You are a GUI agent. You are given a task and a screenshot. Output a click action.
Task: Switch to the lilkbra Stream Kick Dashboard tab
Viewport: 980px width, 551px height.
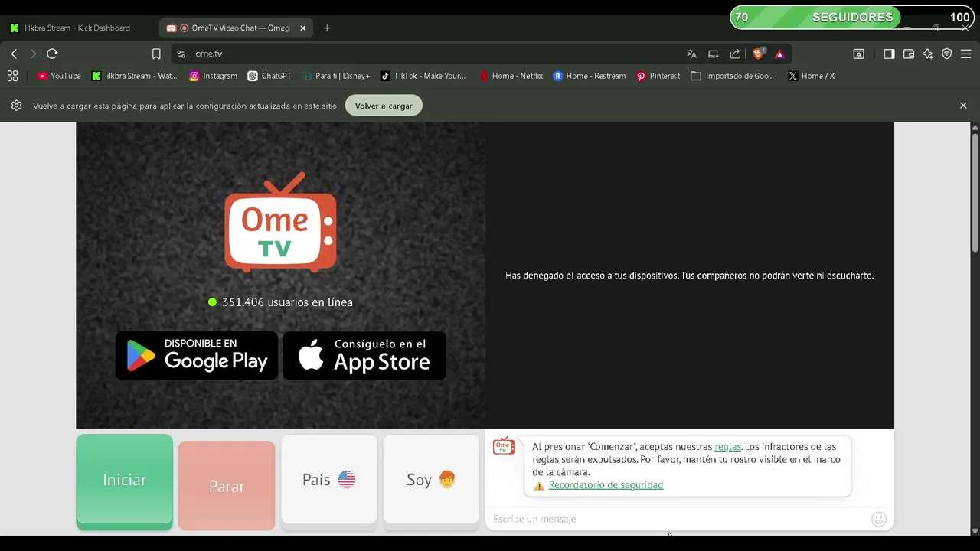coord(77,28)
